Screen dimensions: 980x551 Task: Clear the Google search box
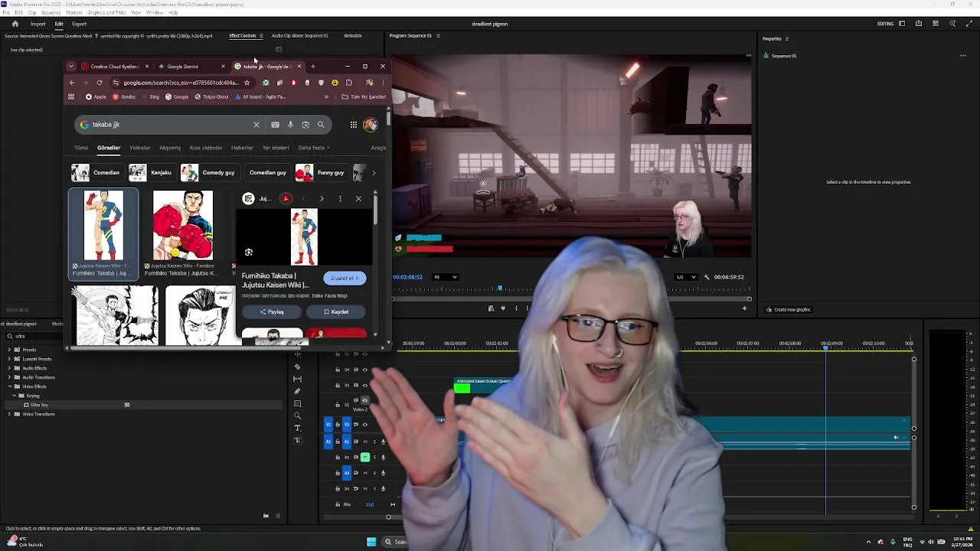click(x=256, y=125)
